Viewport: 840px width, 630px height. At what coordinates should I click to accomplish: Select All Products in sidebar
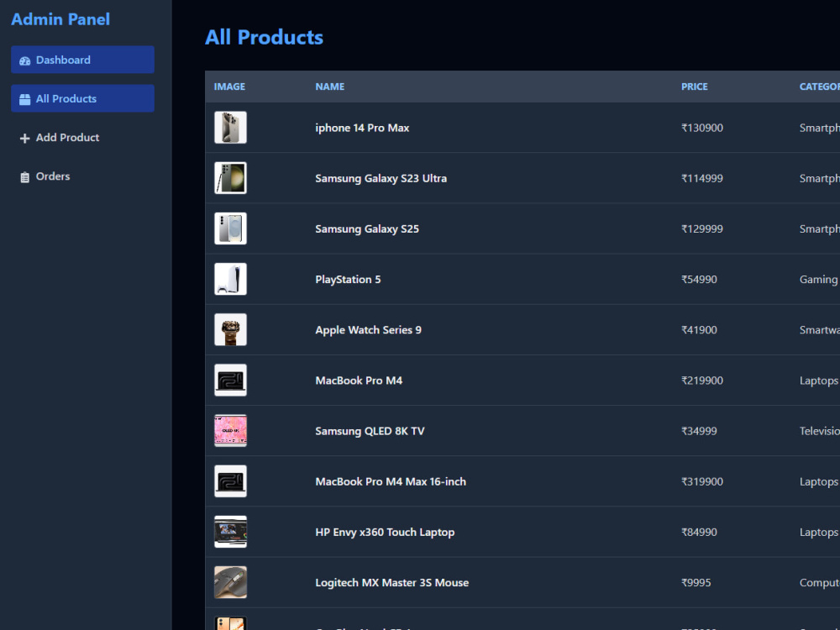click(x=82, y=98)
